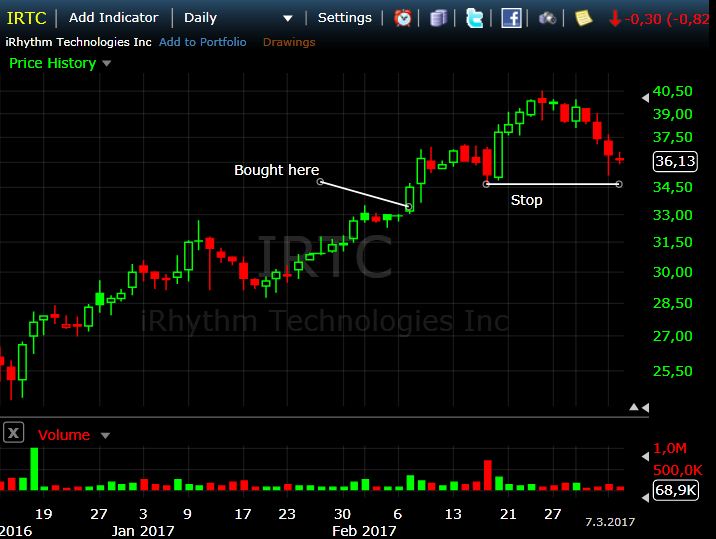Screen dimensions: 716x539
Task: Click the 500,0K volume axis label
Action: click(678, 470)
